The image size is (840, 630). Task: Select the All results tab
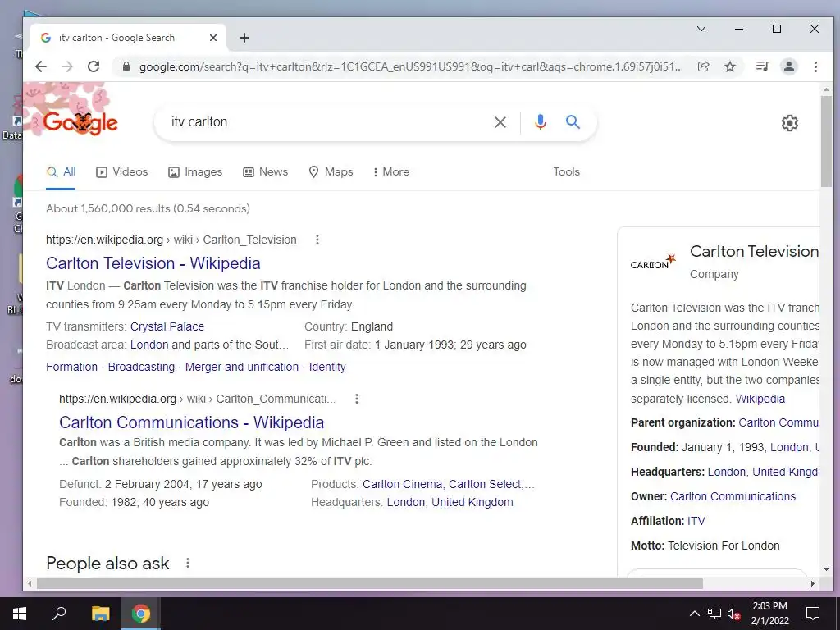(61, 172)
